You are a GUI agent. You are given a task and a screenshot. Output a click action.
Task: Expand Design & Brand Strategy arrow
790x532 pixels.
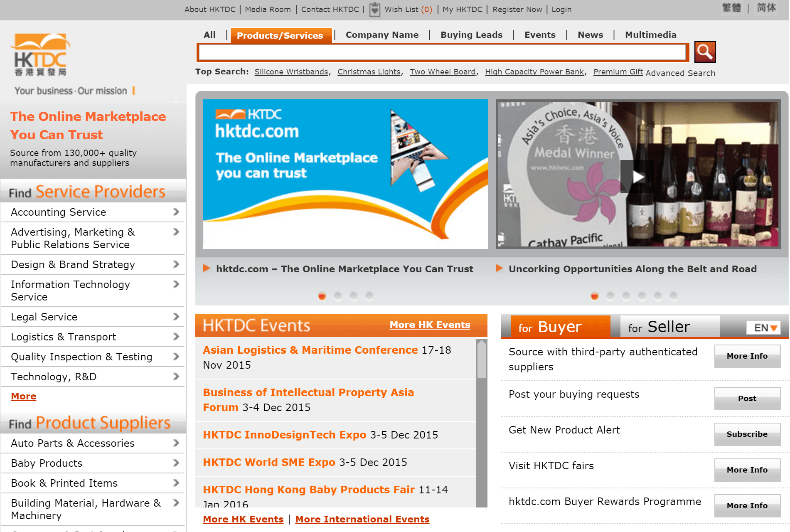(x=176, y=264)
